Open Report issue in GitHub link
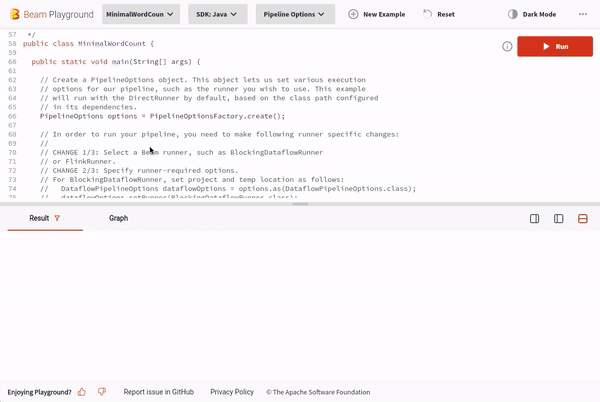The width and height of the screenshot is (600, 402). (x=158, y=392)
